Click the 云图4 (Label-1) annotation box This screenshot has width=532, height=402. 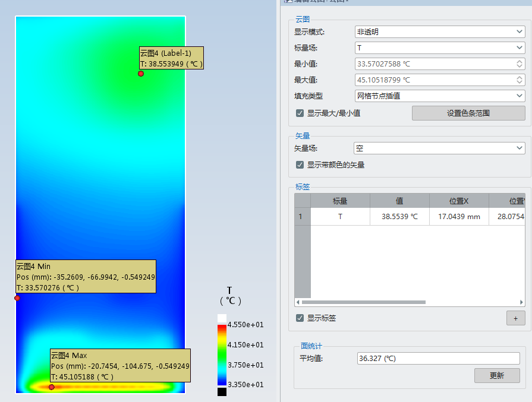[x=171, y=58]
